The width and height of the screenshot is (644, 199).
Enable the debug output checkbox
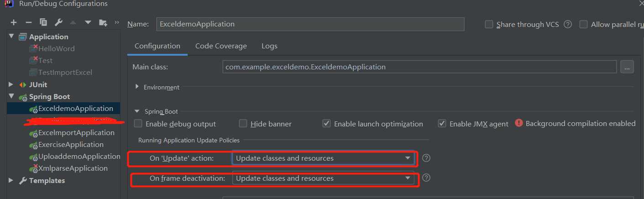(138, 124)
